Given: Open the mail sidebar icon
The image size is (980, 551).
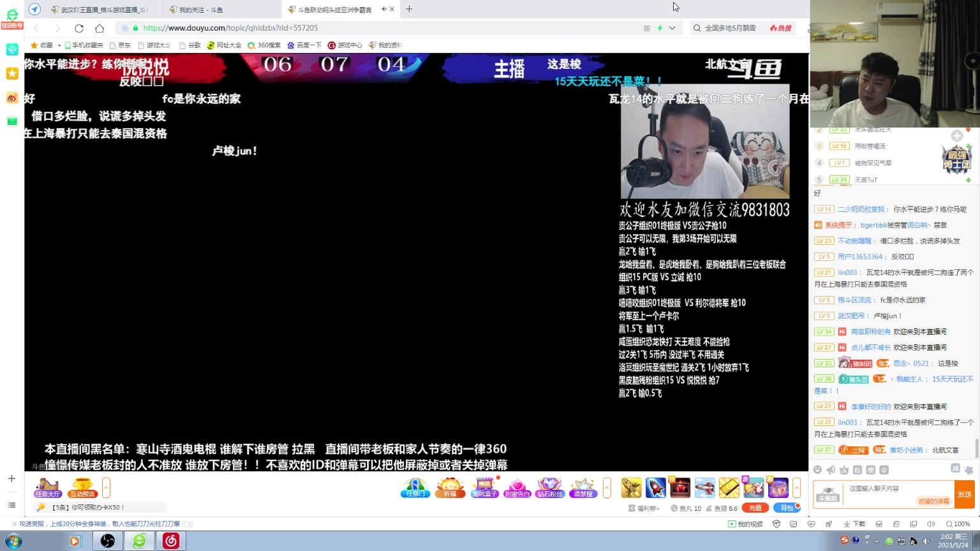Looking at the screenshot, I should (x=12, y=121).
